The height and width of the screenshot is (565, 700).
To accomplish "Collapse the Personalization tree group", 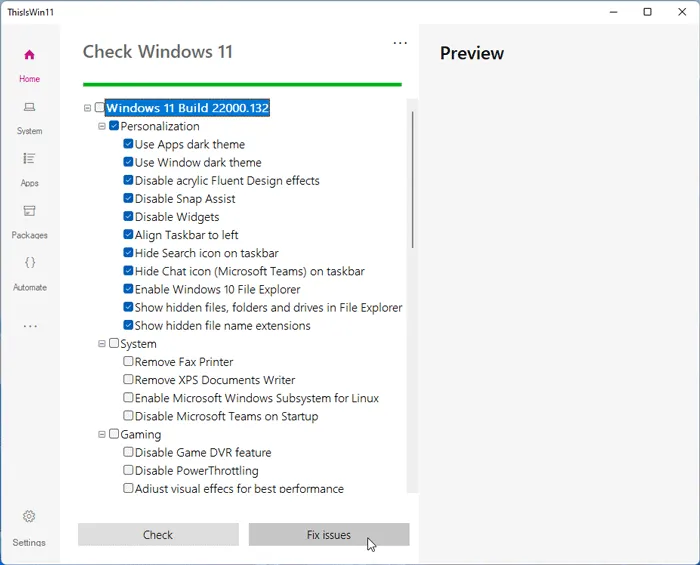I will [x=102, y=127].
